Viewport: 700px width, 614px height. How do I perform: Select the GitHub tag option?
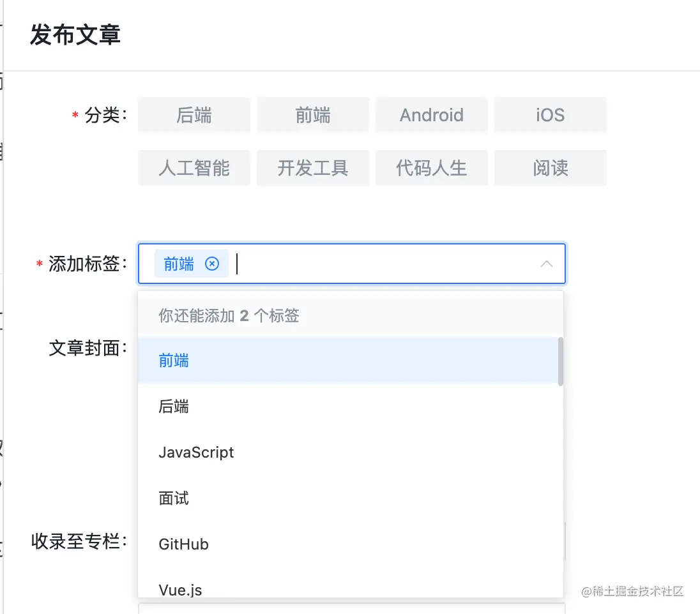(x=184, y=544)
